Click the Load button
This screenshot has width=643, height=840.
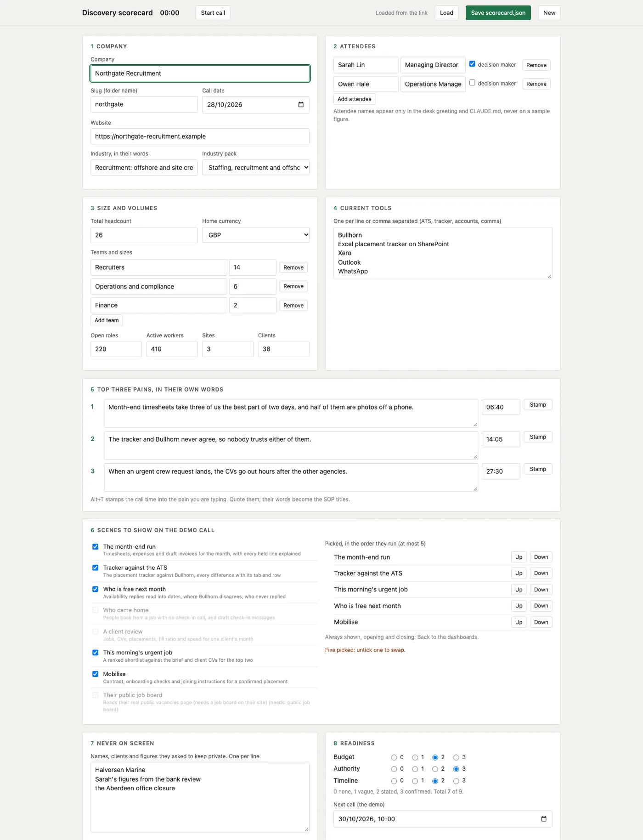446,13
